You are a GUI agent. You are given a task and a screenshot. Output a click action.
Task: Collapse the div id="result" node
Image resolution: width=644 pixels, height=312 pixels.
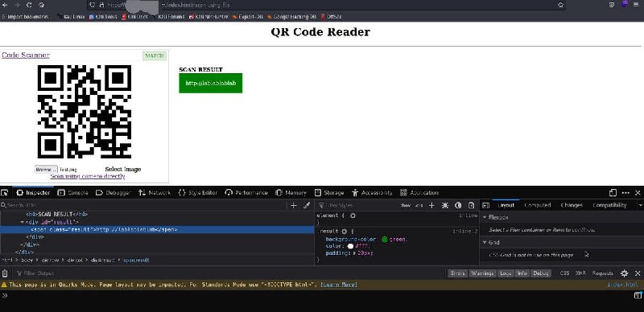coord(23,222)
